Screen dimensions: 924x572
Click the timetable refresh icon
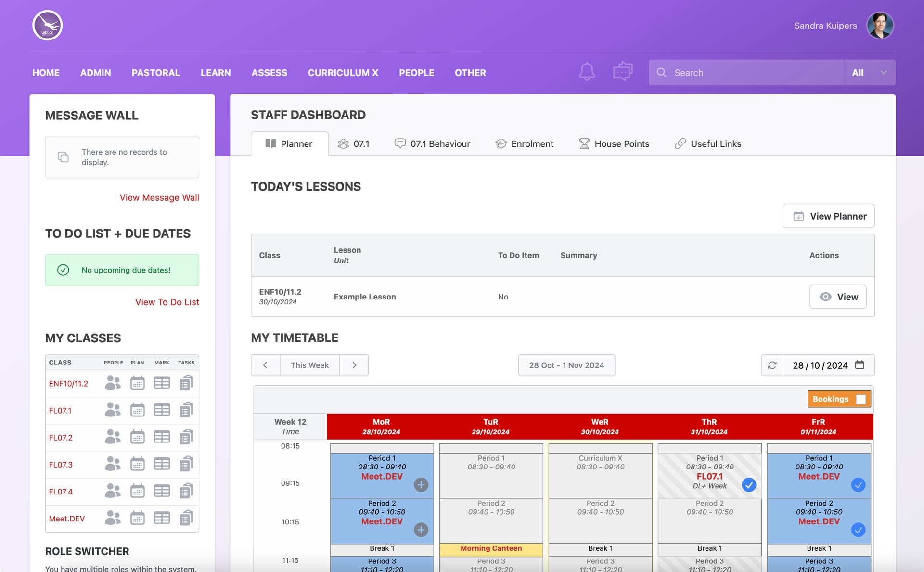[x=772, y=365]
